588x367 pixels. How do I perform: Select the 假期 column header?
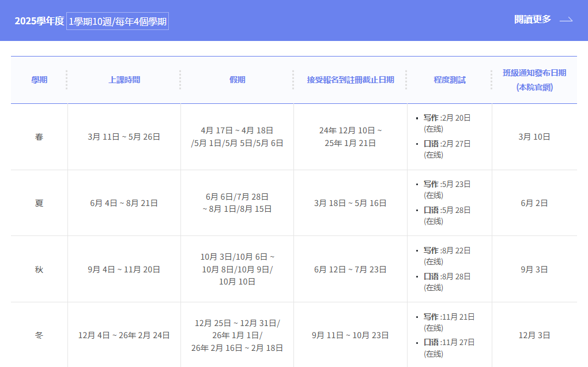[x=237, y=80]
